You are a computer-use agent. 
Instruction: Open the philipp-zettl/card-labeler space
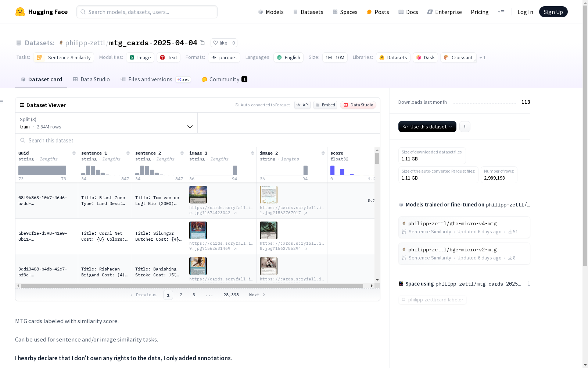[x=433, y=300]
